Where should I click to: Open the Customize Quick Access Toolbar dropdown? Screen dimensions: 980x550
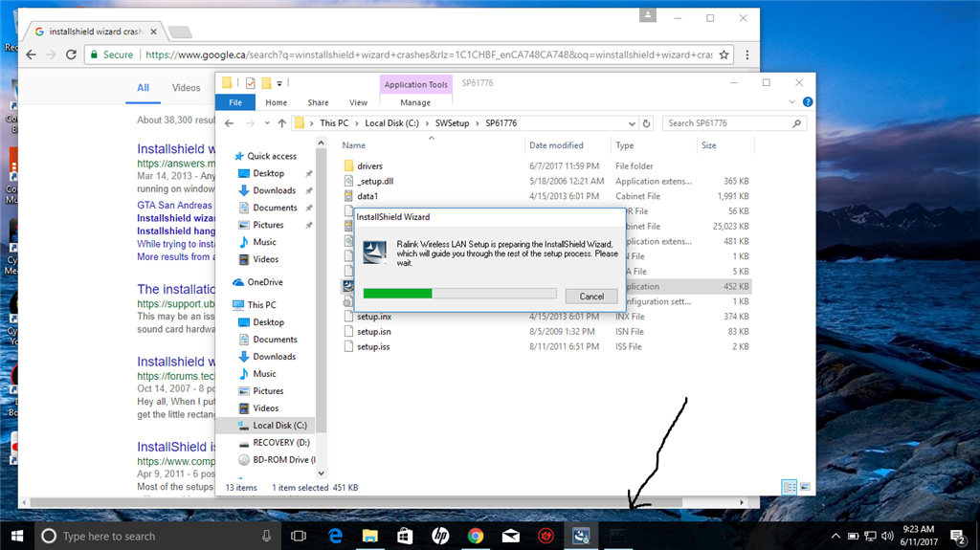[279, 83]
